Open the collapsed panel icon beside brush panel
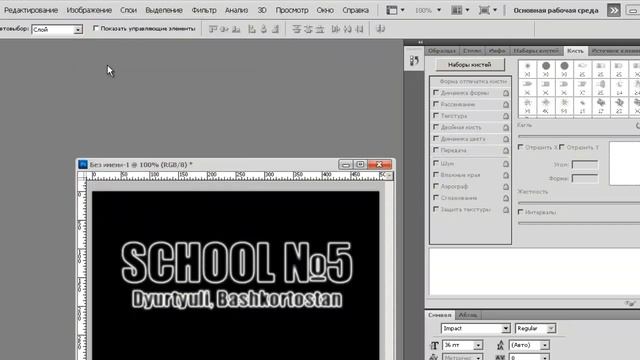The height and width of the screenshot is (360, 640). pos(414,61)
